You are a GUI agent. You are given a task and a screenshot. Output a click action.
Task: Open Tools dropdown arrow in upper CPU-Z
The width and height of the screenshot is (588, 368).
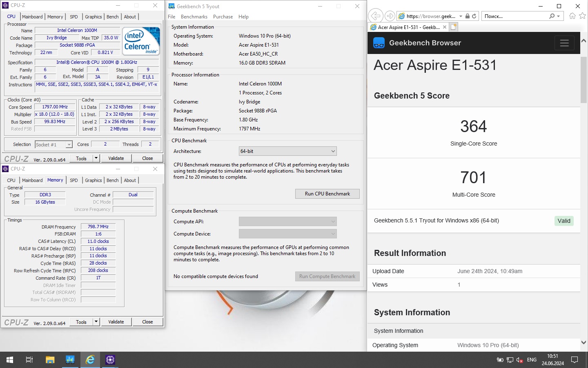pos(96,158)
